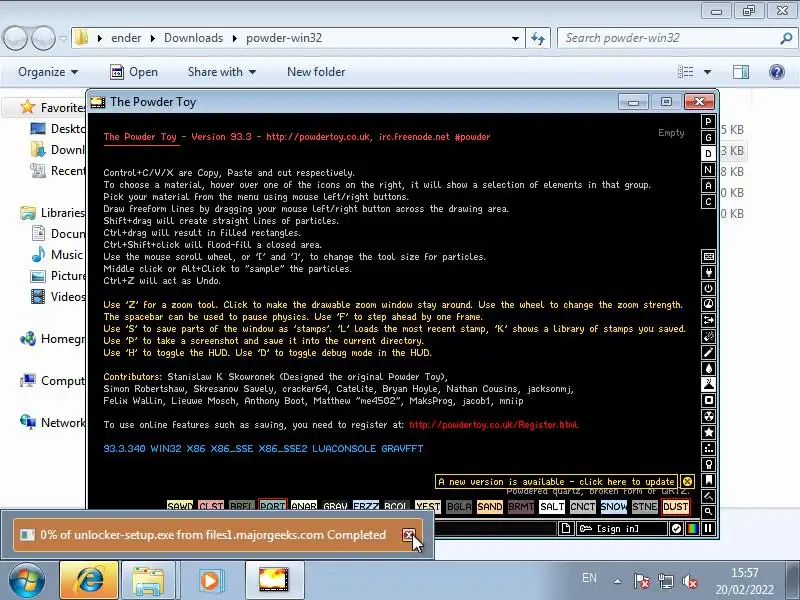Open the Force elements category (arrows icon)

pyautogui.click(x=708, y=320)
